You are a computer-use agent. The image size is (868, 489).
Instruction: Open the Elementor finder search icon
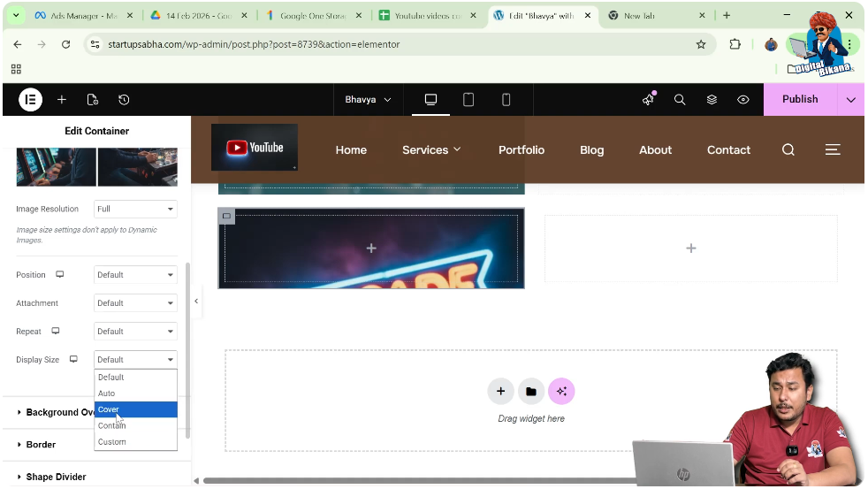click(680, 100)
